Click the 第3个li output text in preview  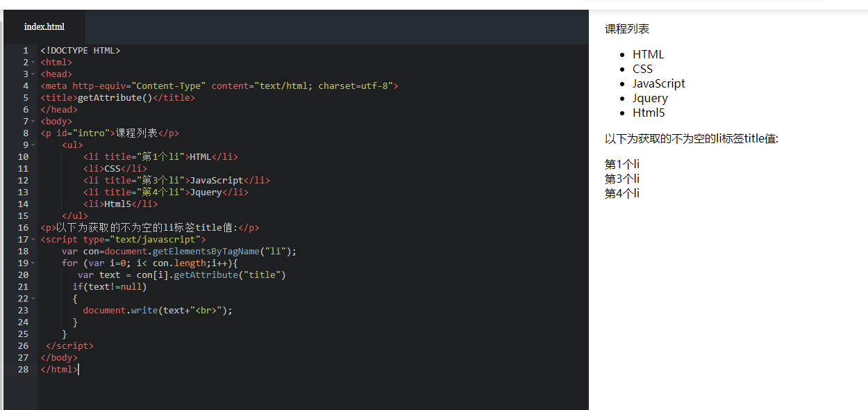click(x=621, y=179)
